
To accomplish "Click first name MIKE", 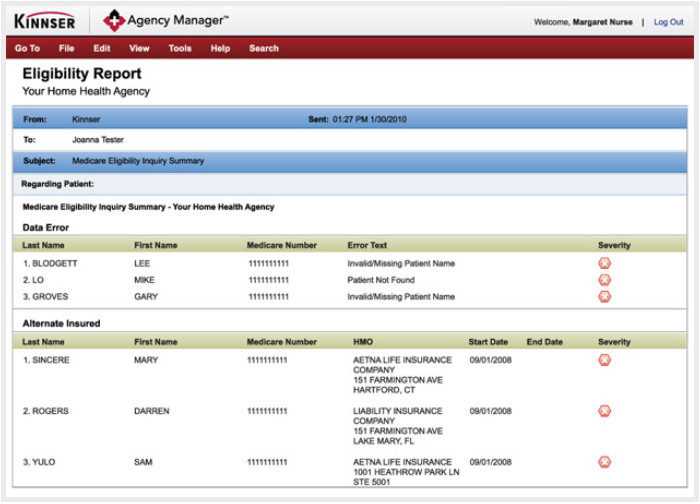I will point(144,280).
